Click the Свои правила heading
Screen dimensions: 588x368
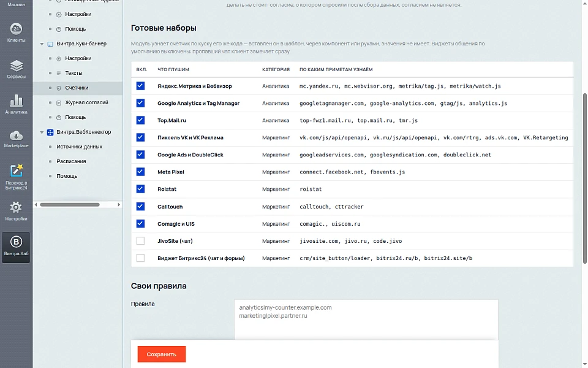click(x=159, y=286)
